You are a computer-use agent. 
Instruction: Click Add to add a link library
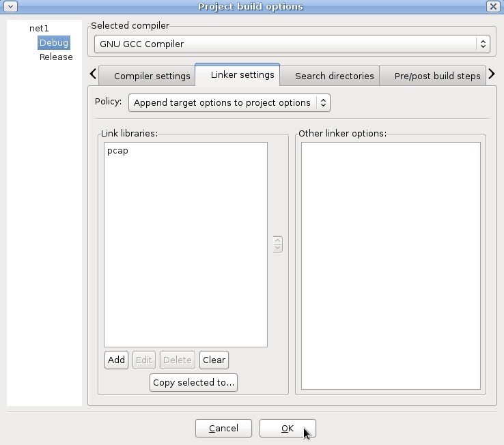pyautogui.click(x=117, y=360)
